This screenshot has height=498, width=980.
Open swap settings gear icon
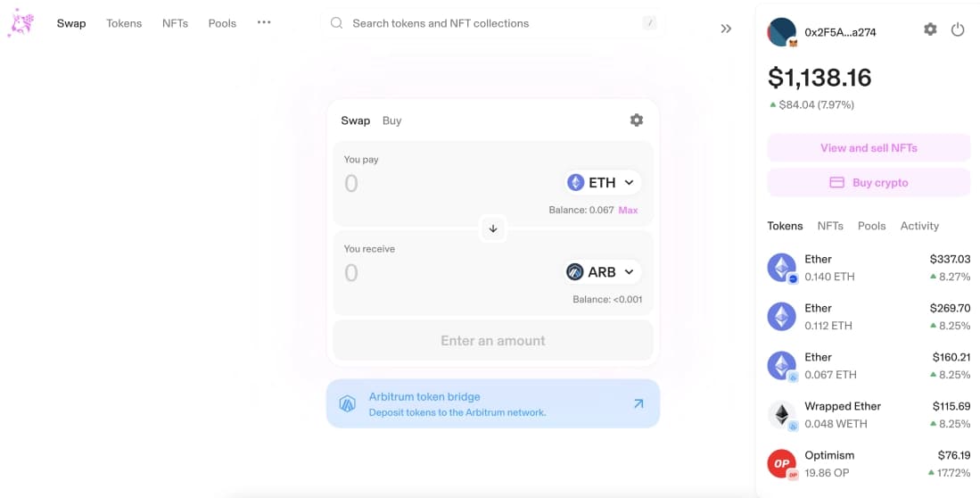[637, 120]
